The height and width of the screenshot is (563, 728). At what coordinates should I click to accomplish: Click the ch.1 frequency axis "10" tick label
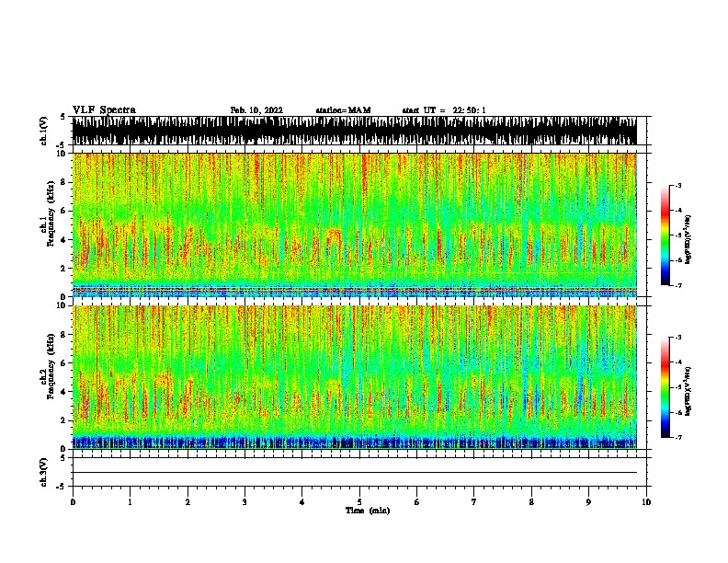[x=62, y=154]
